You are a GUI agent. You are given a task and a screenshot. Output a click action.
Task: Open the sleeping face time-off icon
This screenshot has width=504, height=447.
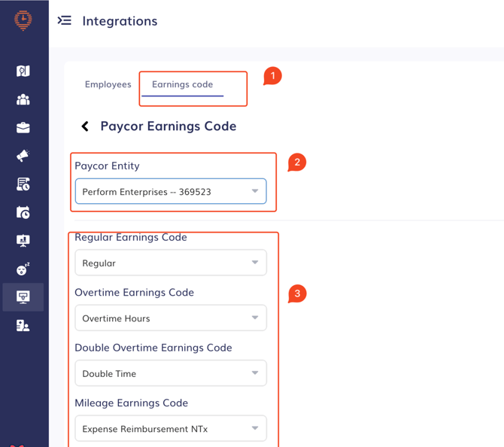pyautogui.click(x=23, y=269)
